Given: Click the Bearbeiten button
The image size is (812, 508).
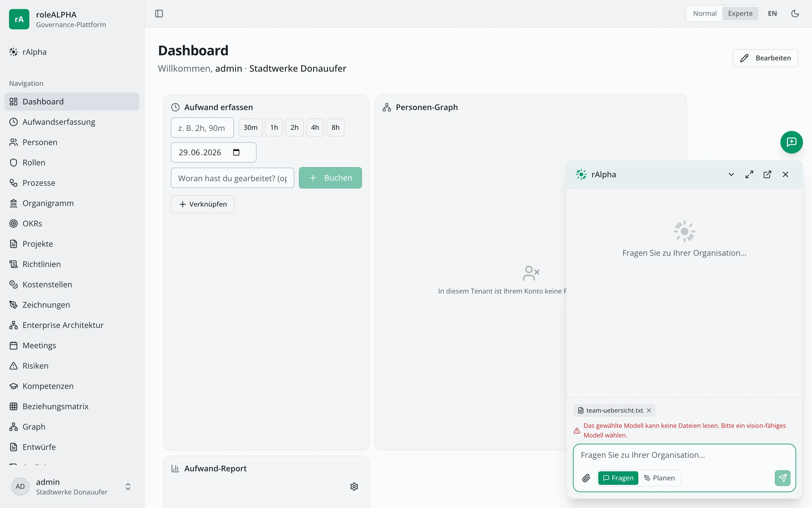Looking at the screenshot, I should 765,58.
